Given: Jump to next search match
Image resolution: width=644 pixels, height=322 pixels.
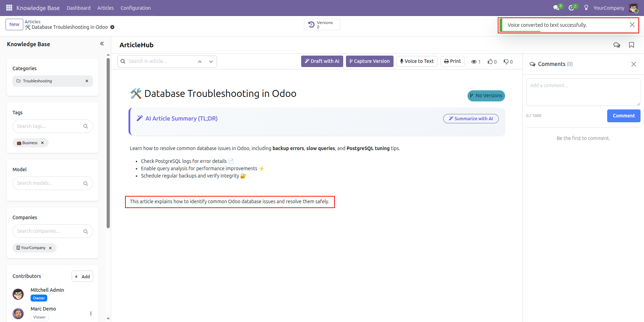Looking at the screenshot, I should tap(211, 61).
